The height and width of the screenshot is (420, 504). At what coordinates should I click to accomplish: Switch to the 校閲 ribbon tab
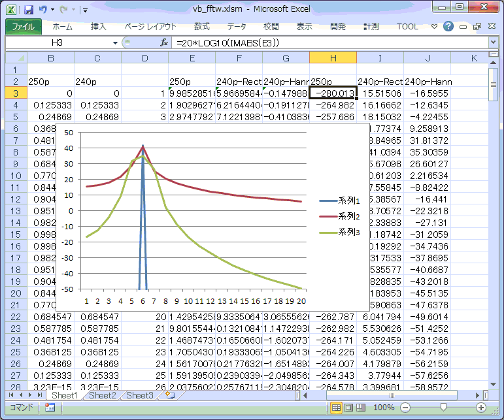pos(271,26)
